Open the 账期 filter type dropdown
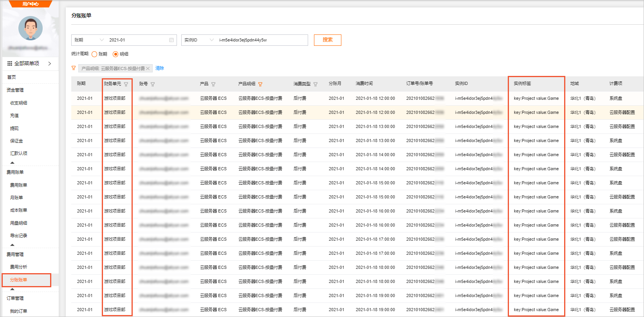 click(89, 40)
